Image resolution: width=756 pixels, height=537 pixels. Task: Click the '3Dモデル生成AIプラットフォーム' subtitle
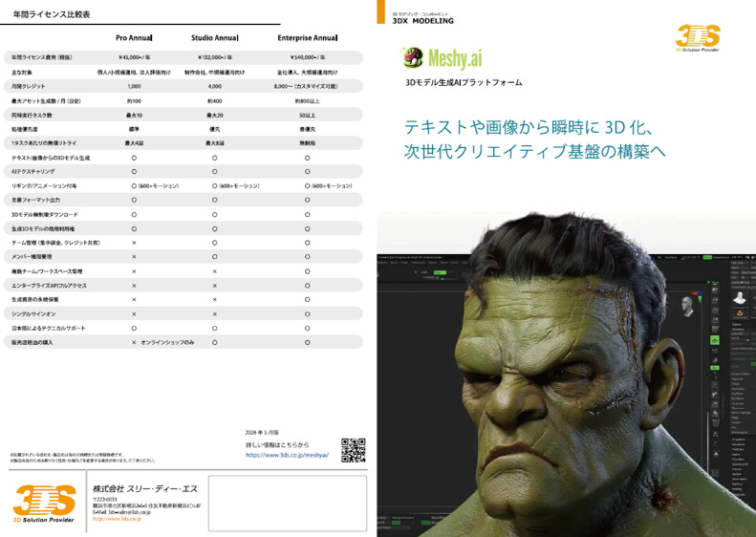tap(464, 82)
